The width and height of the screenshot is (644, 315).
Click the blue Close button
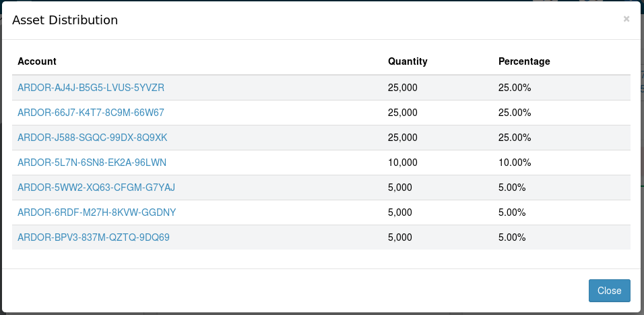[x=609, y=291]
